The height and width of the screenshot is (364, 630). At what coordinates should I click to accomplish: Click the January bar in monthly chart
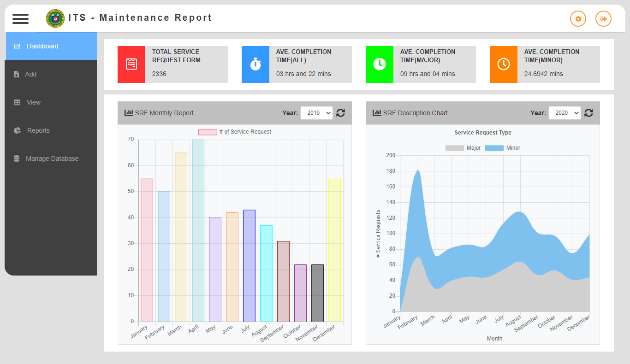click(x=147, y=250)
